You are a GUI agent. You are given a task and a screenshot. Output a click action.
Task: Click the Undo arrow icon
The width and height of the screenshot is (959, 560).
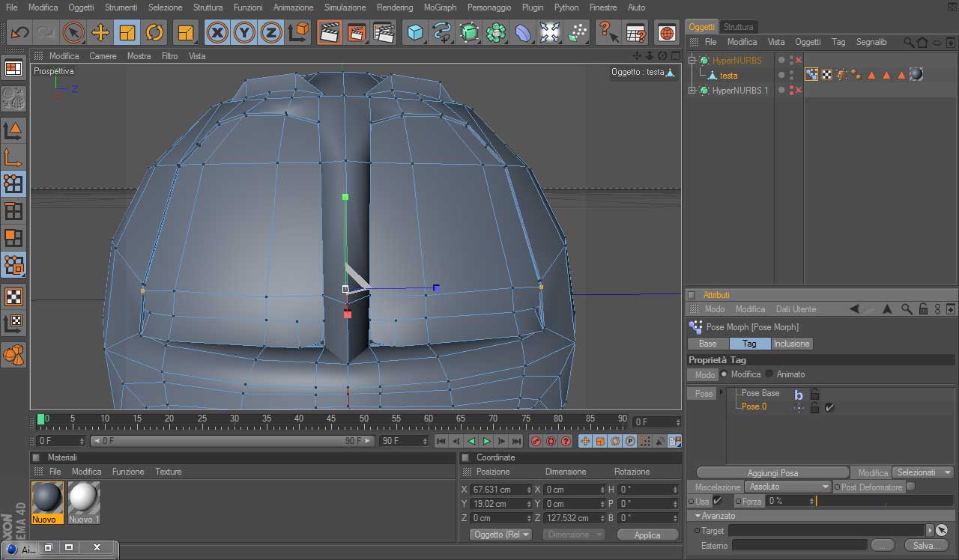19,32
